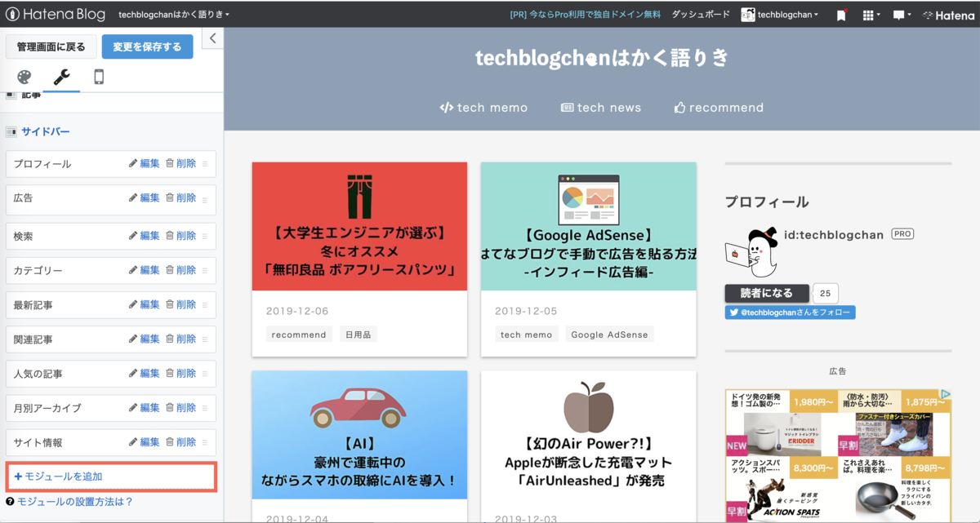Open tech news menu item
The height and width of the screenshot is (523, 980).
601,108
